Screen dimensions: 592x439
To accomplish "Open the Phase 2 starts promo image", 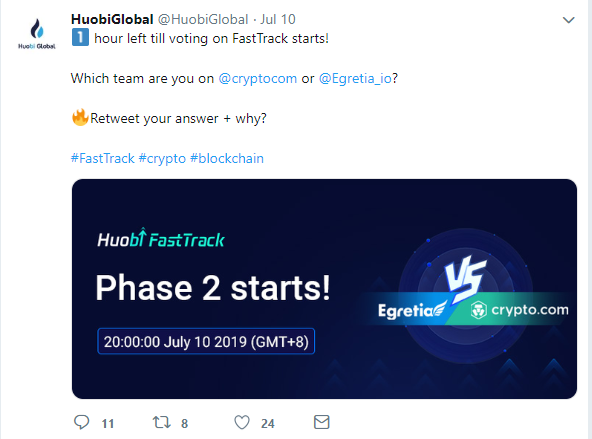I will coord(324,289).
